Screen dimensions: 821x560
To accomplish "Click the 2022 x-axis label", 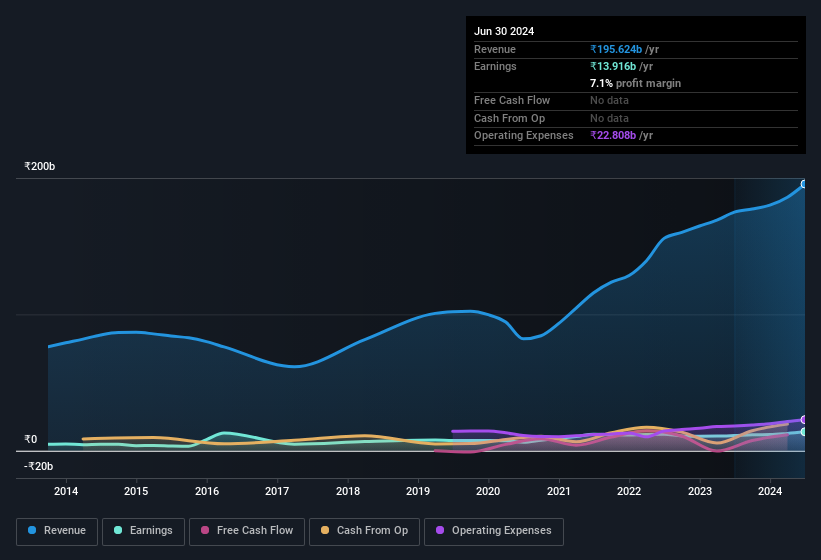I will point(629,491).
